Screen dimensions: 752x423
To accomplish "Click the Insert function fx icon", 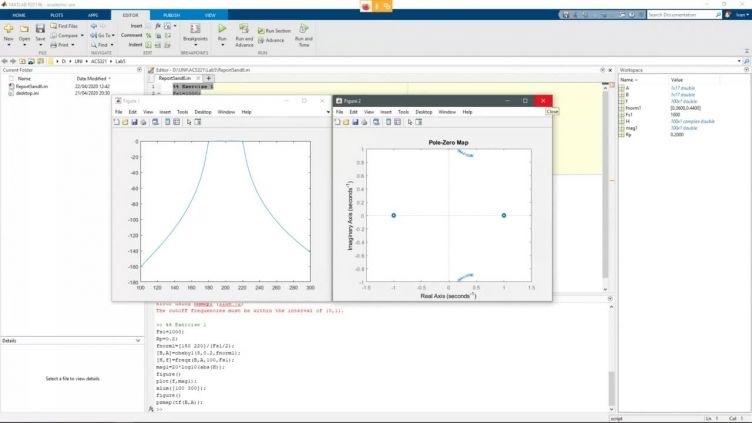I will pos(158,26).
